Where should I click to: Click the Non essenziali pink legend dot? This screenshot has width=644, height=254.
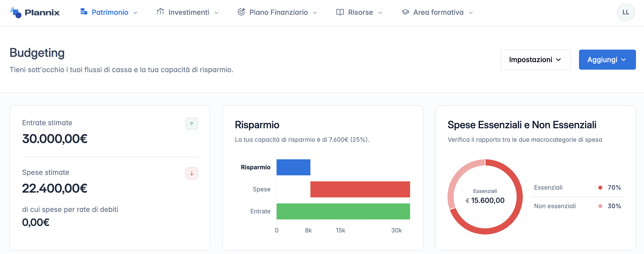point(600,206)
